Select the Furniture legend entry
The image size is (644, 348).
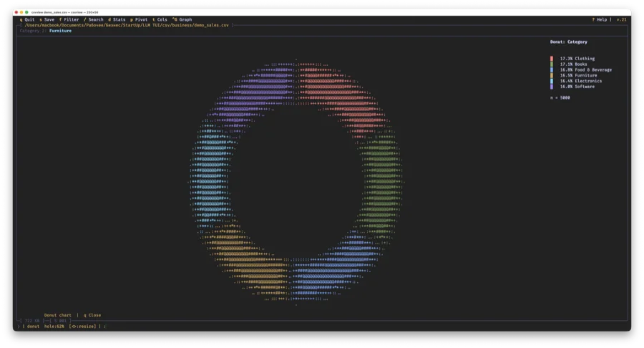pyautogui.click(x=577, y=75)
